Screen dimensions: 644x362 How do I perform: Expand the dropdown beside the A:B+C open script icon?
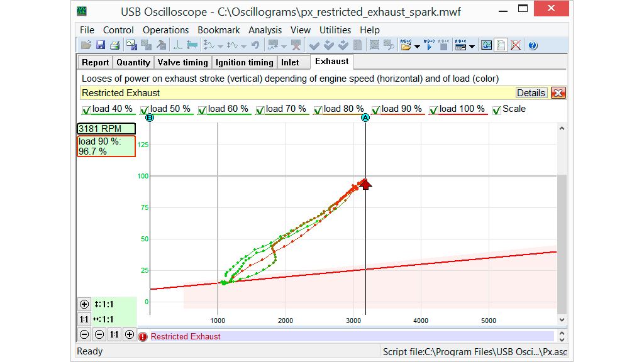click(417, 47)
